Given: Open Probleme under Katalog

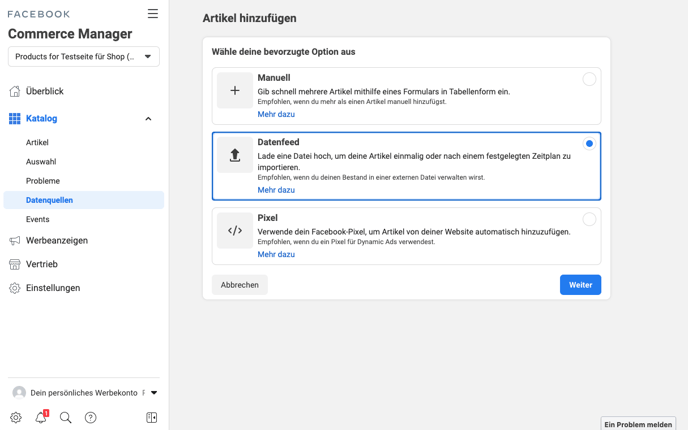Looking at the screenshot, I should pos(43,181).
